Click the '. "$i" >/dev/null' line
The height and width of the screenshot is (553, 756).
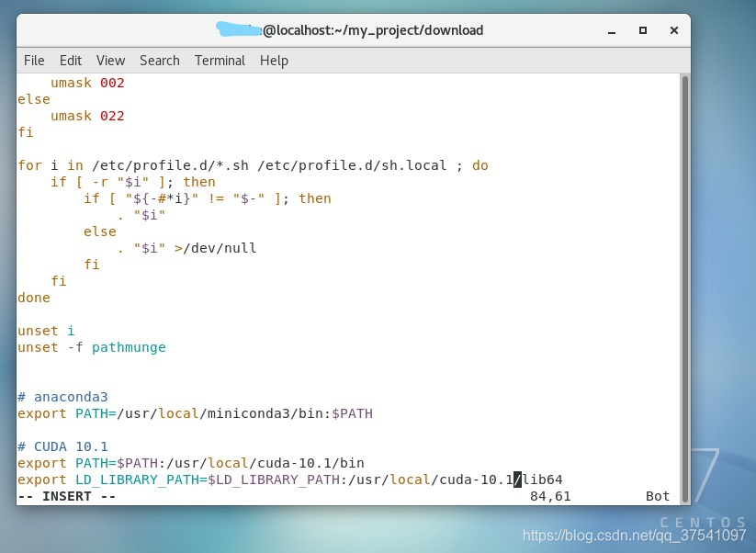pos(186,248)
